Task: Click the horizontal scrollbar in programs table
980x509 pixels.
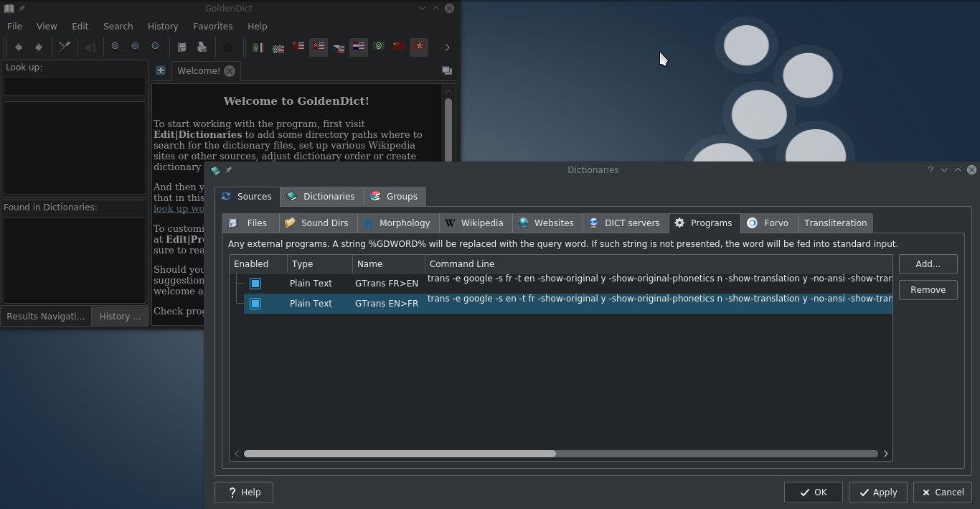Action: [400, 454]
